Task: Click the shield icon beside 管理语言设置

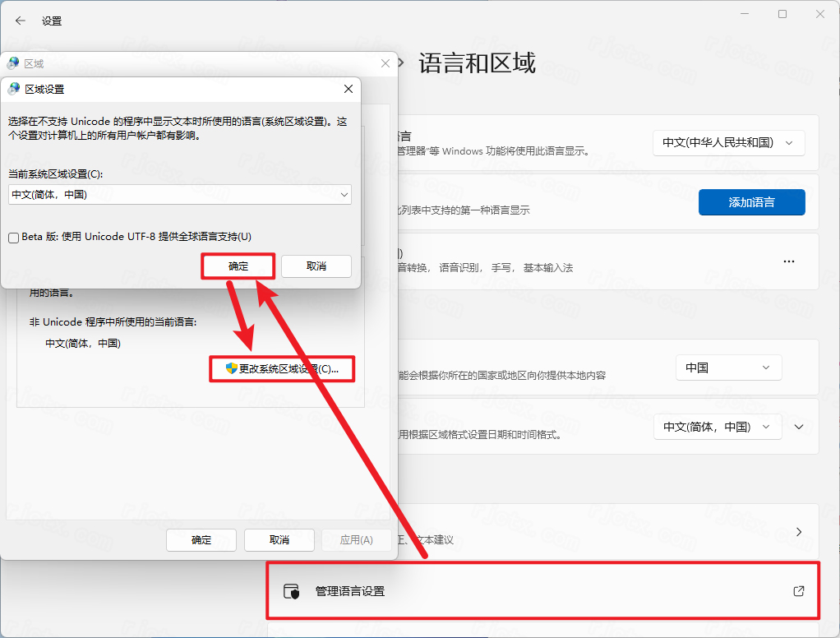Action: click(291, 591)
